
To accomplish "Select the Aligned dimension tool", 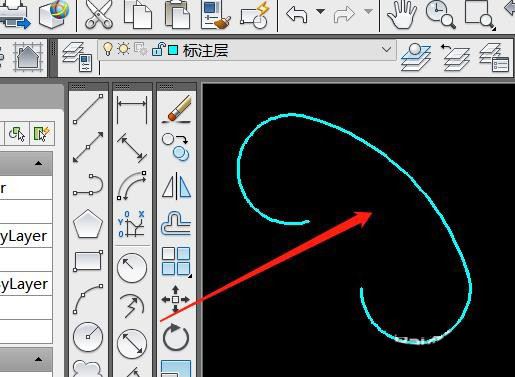I will [x=132, y=147].
